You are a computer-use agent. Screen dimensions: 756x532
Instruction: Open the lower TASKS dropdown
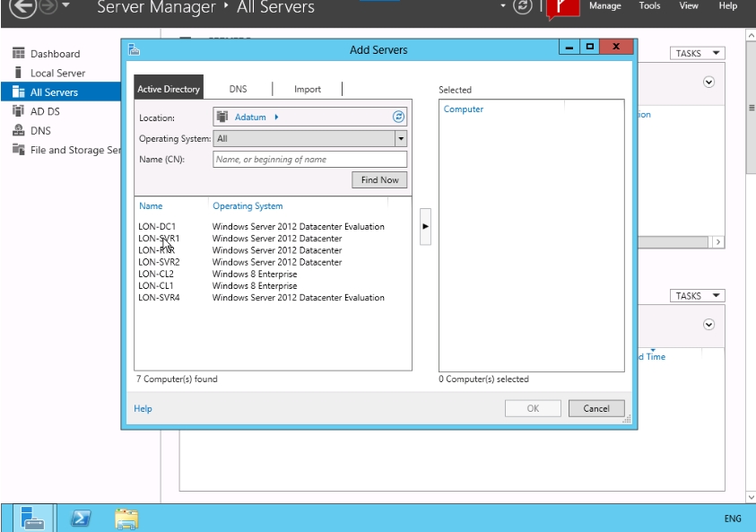[697, 296]
